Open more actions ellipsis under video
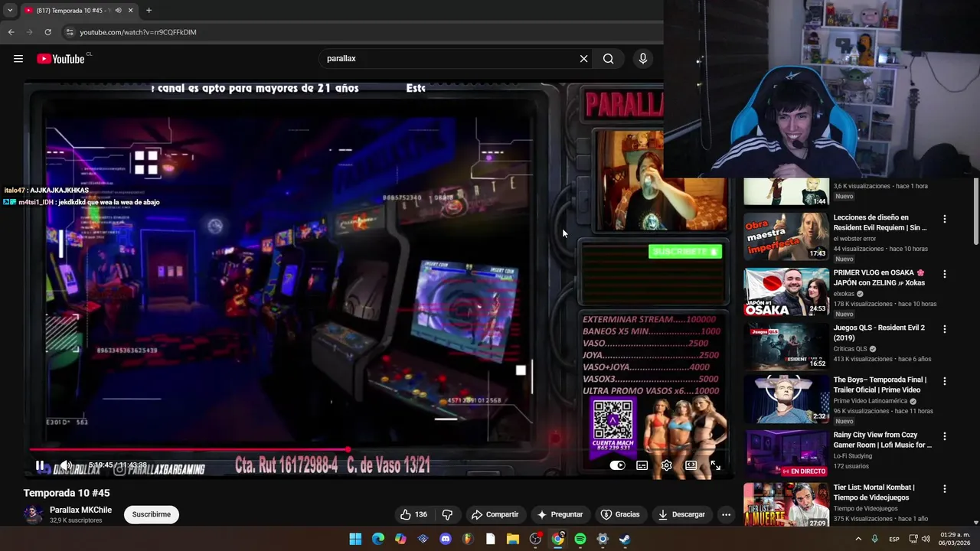The image size is (980, 551). point(726,514)
